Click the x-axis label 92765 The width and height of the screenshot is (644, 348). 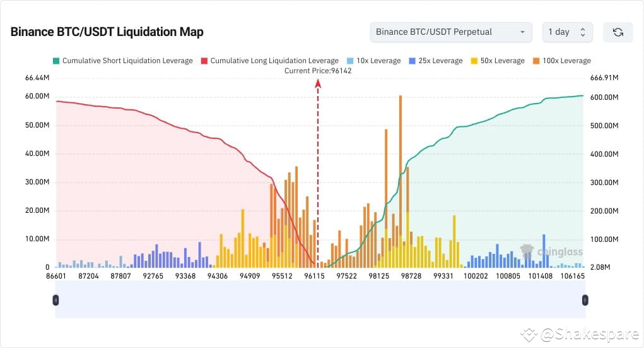tap(153, 276)
